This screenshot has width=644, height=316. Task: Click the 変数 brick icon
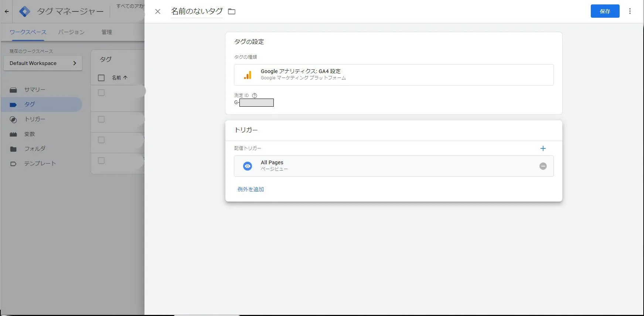click(x=13, y=134)
